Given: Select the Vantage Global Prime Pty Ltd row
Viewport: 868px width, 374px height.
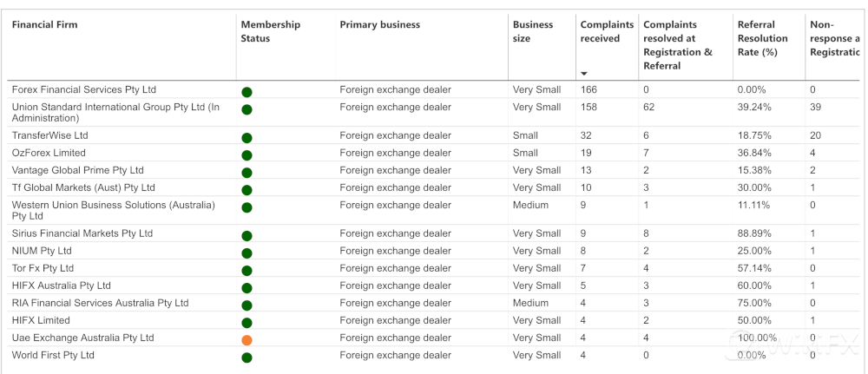Looking at the screenshot, I should click(x=434, y=170).
